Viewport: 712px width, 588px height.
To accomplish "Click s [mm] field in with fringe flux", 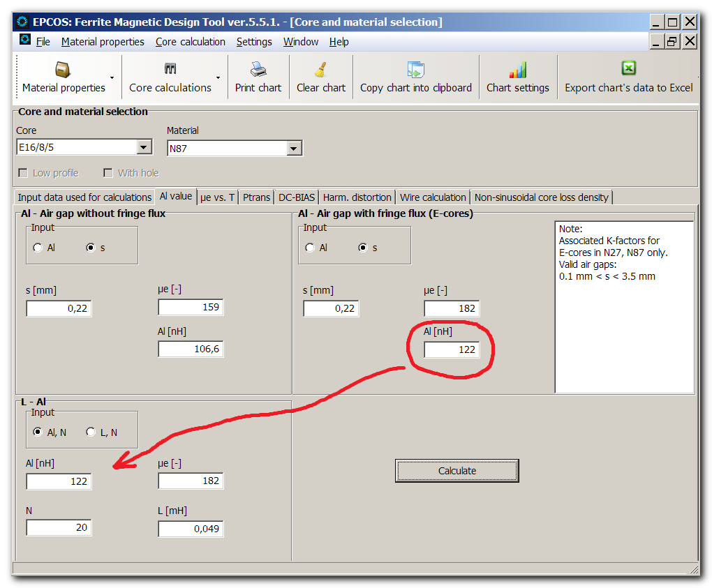I will (331, 308).
